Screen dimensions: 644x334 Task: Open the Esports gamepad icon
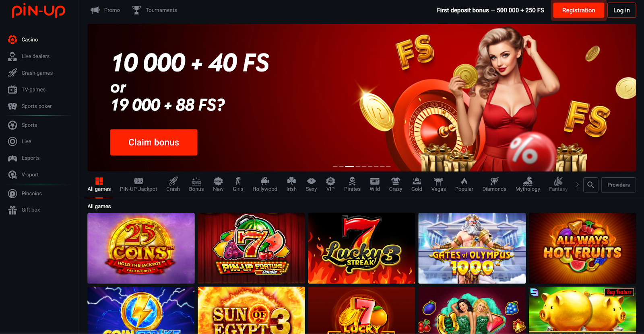point(12,158)
